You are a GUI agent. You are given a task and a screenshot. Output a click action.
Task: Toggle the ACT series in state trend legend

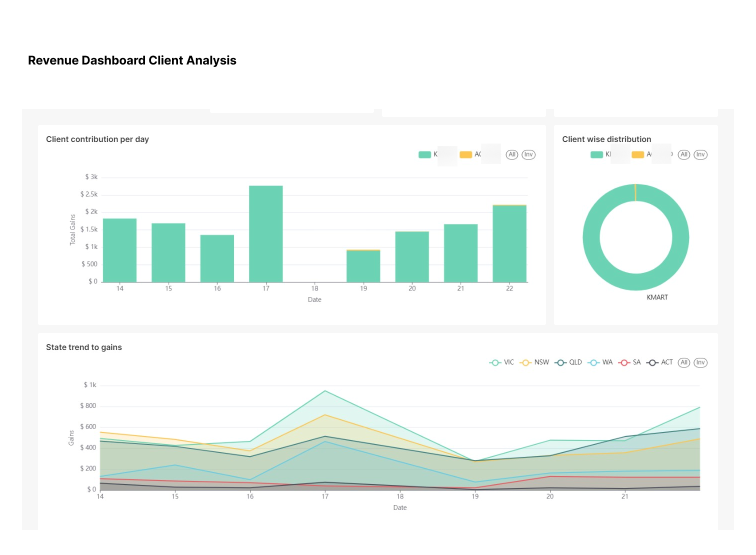click(x=659, y=362)
